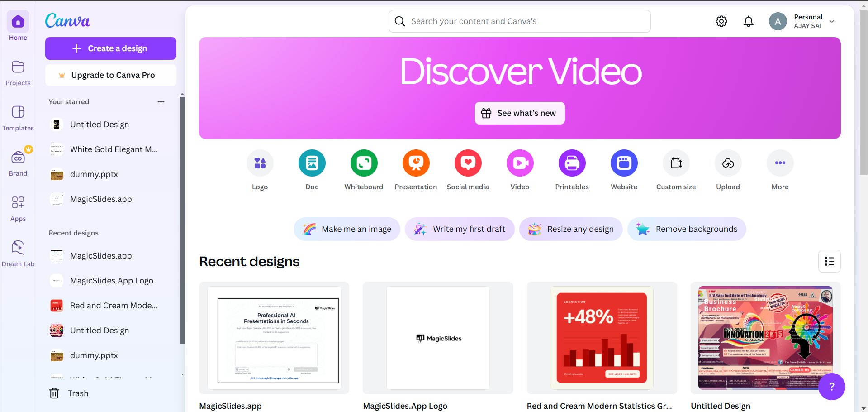Screen dimensions: 868x412
Task: Expand the Personal account dropdown chevron
Action: click(832, 21)
